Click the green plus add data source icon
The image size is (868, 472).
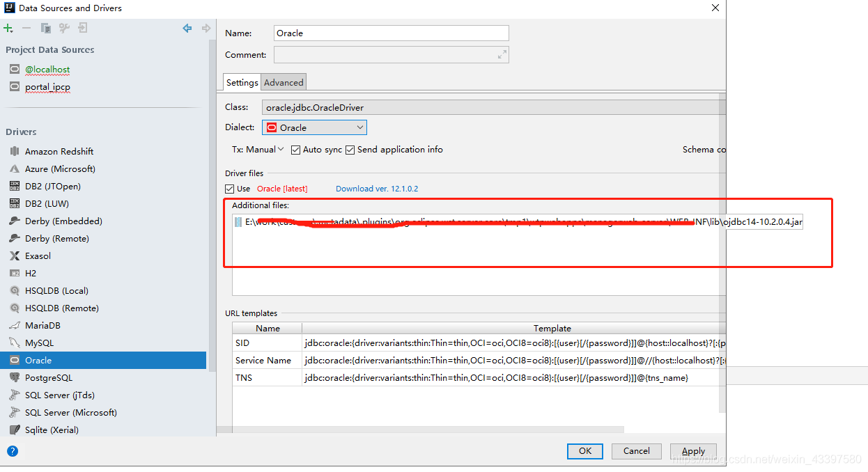[8, 29]
